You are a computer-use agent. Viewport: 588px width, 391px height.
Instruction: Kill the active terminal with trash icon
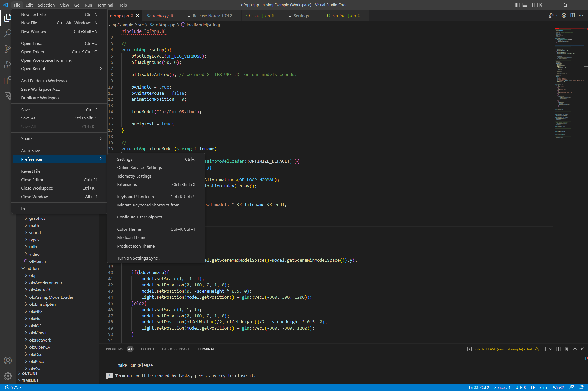point(566,349)
